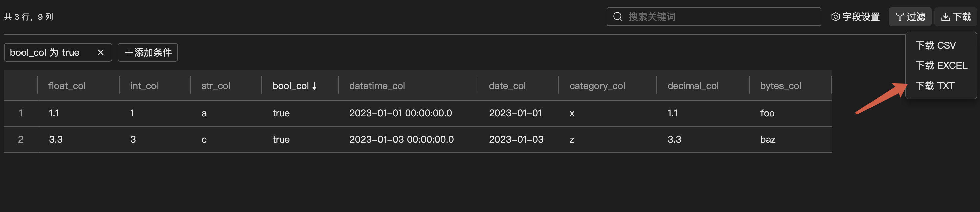Click inside the keyword search field
This screenshot has width=980, height=212.
tap(719, 17)
